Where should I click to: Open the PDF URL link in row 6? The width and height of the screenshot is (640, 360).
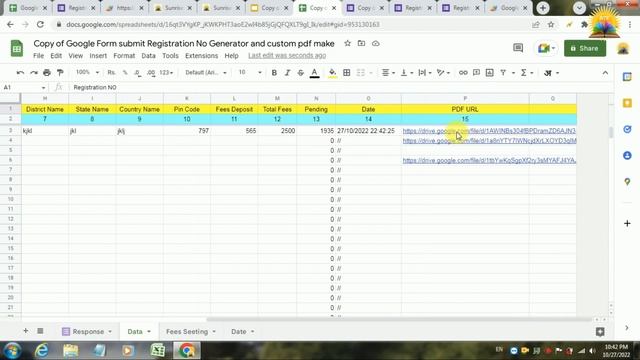click(489, 160)
